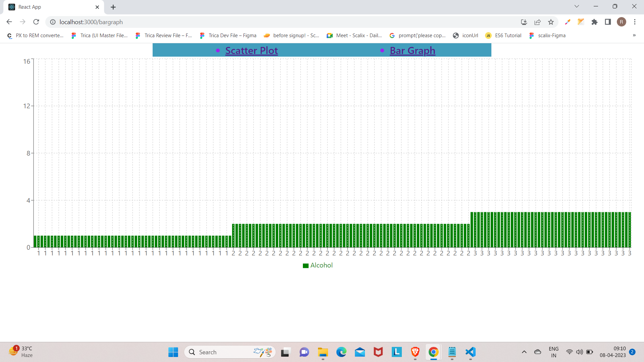This screenshot has height=362, width=644.
Task: Show hidden system tray icons
Action: click(x=524, y=352)
